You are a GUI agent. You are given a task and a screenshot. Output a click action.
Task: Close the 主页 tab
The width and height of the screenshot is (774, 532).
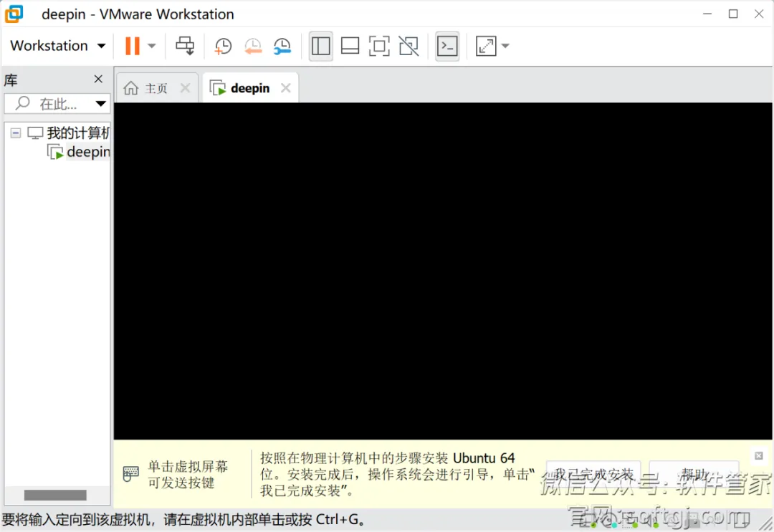[185, 88]
